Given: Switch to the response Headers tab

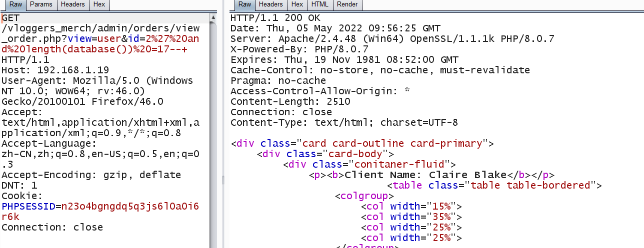Looking at the screenshot, I should (270, 5).
